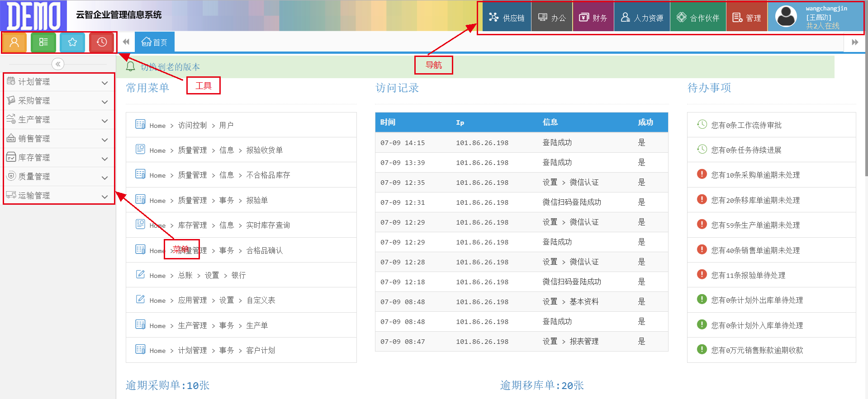
Task: Expand 生产管理 chevron in sidebar
Action: [104, 121]
